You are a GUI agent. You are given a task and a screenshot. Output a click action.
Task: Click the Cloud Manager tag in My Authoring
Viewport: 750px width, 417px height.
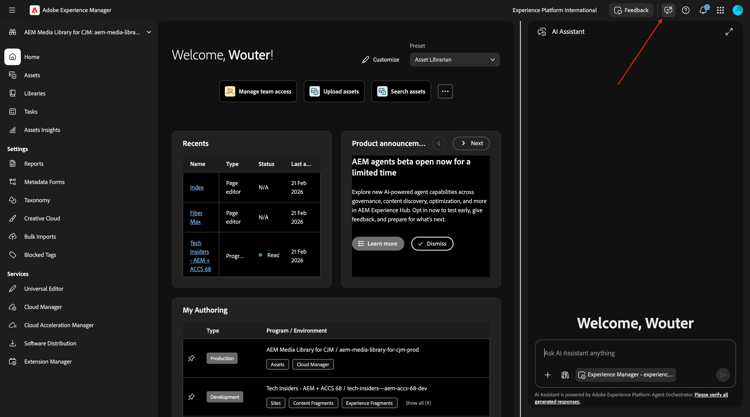(313, 364)
